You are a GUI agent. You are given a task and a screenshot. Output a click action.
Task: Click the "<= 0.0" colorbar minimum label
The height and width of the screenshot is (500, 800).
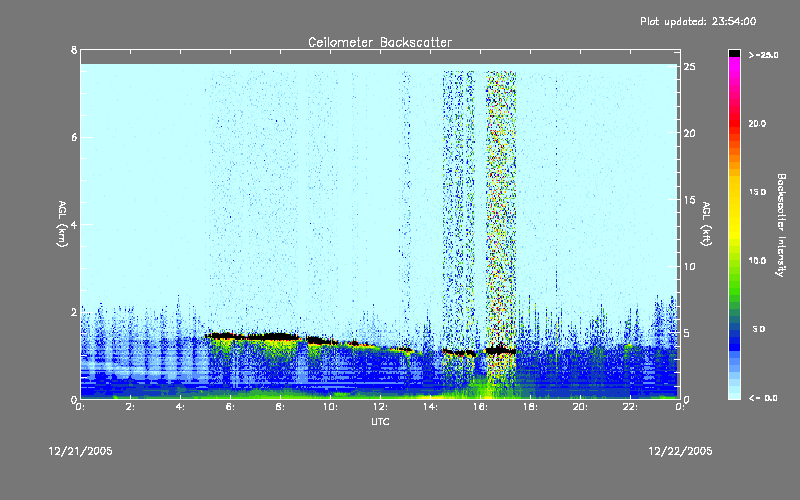click(x=763, y=398)
